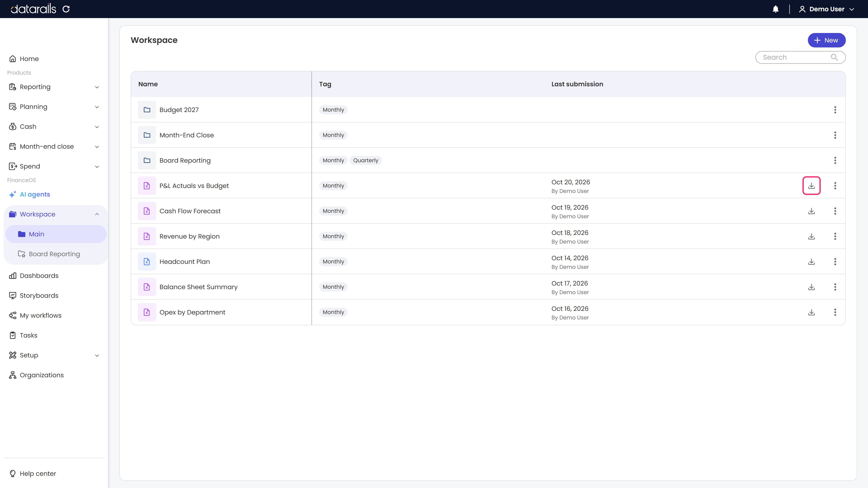
Task: Click the Budget 2027 folder icon
Action: tap(147, 110)
